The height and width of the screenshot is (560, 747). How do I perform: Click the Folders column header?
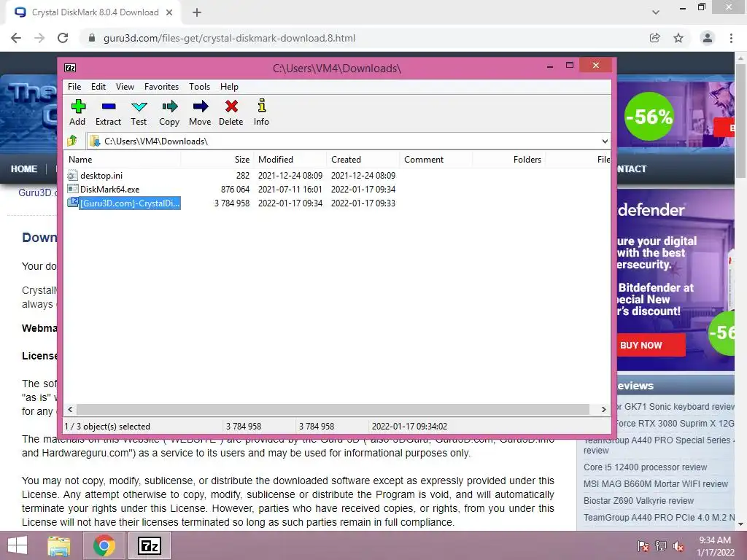tap(508, 160)
